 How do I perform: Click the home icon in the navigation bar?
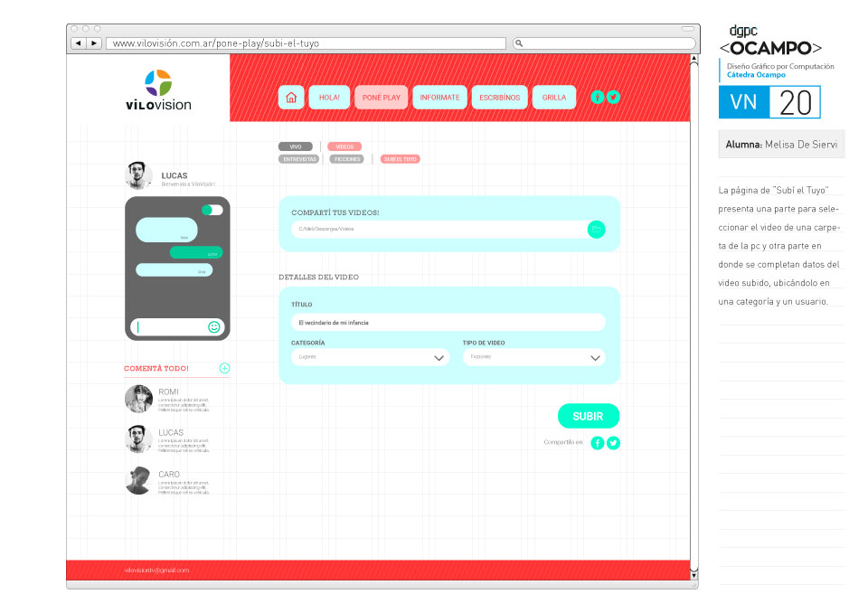(290, 97)
